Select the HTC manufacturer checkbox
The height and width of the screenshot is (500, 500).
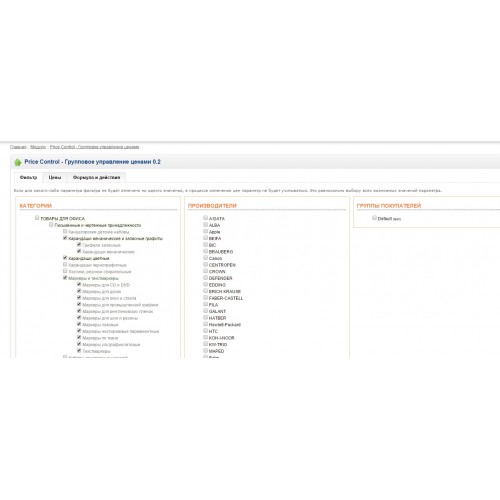point(206,331)
